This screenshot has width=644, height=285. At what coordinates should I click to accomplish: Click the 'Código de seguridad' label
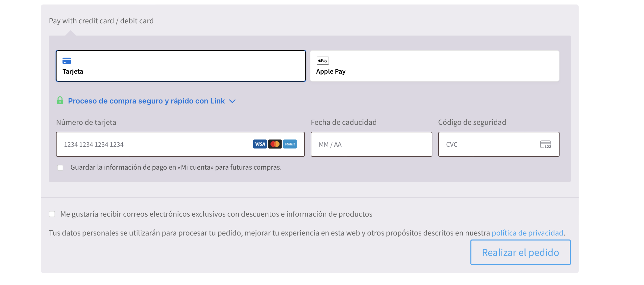[472, 122]
